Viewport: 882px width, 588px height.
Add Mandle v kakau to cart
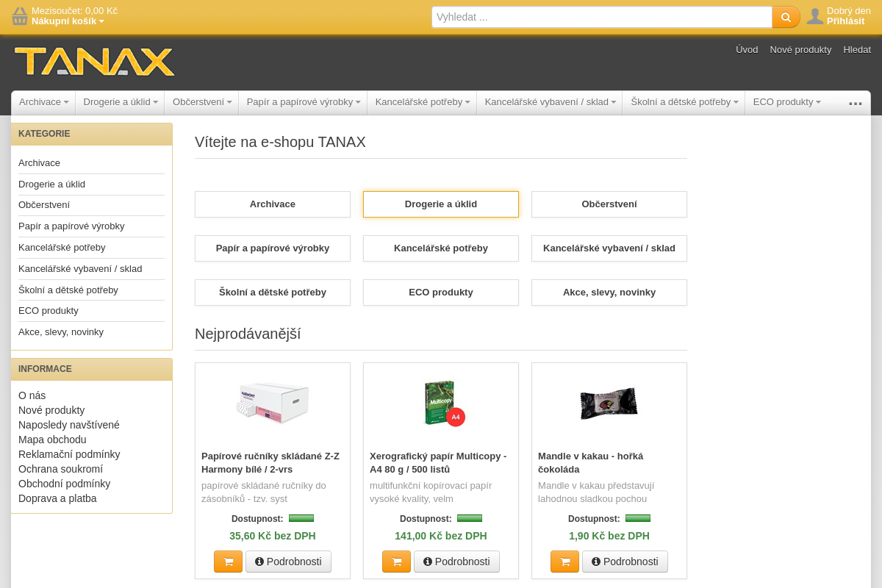[564, 562]
